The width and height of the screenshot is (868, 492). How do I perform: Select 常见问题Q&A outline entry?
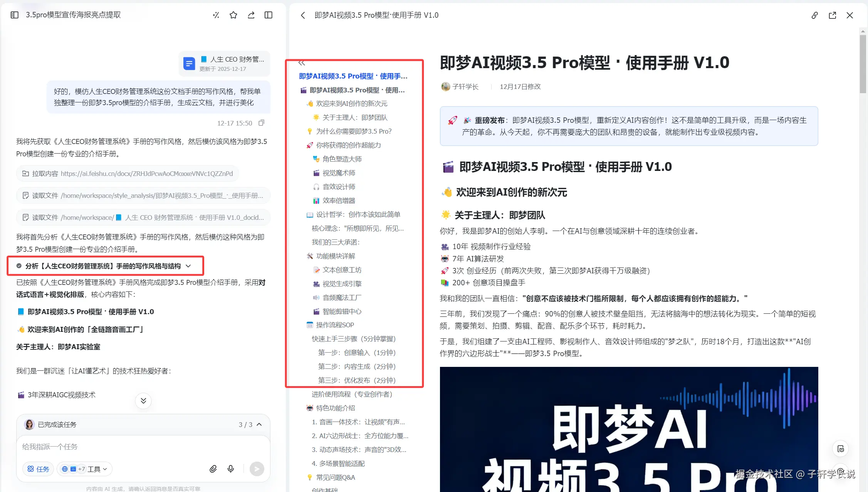(335, 477)
